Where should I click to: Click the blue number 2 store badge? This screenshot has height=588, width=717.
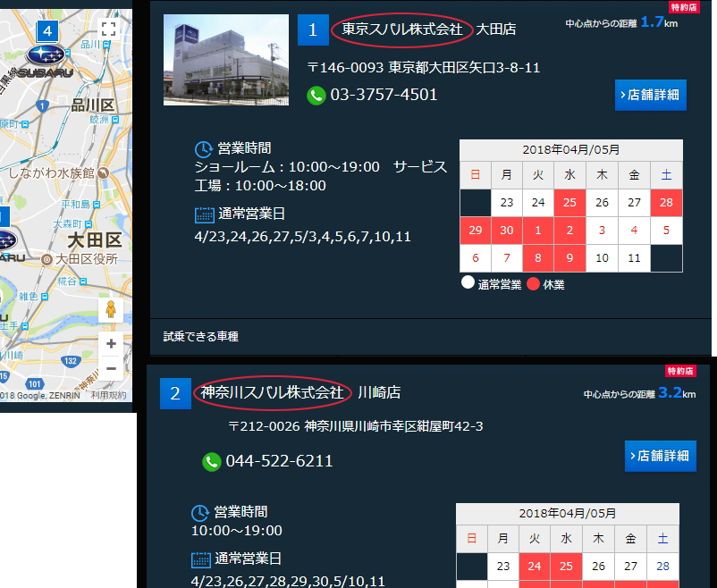(175, 393)
